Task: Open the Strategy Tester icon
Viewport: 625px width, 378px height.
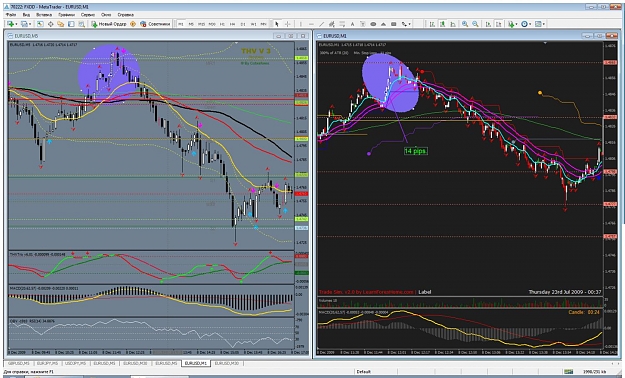Action: click(81, 24)
